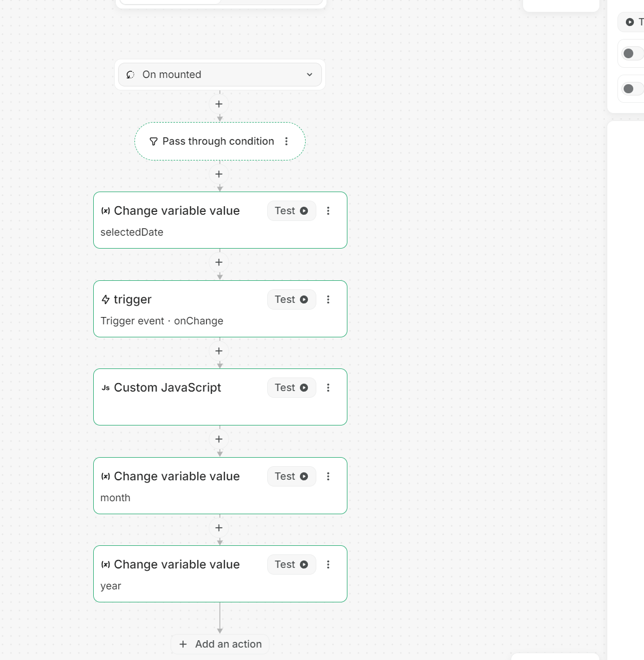Open three-dot menu for month action
The image size is (644, 660).
328,476
